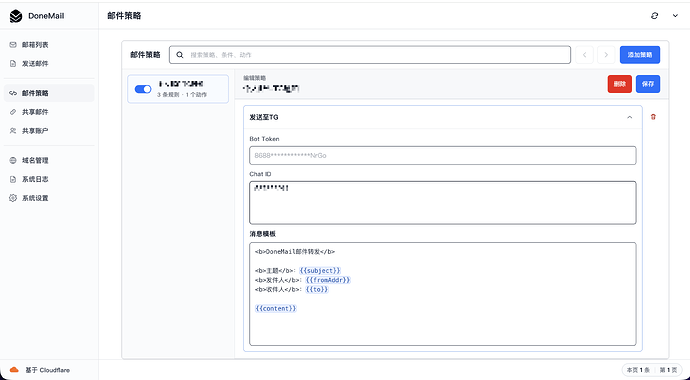Click the 本页 1 条 pagination text

[638, 370]
